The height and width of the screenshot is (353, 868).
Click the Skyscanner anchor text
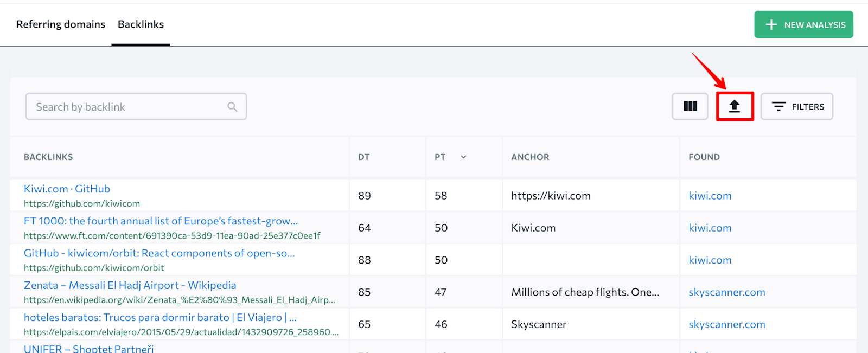coord(539,324)
